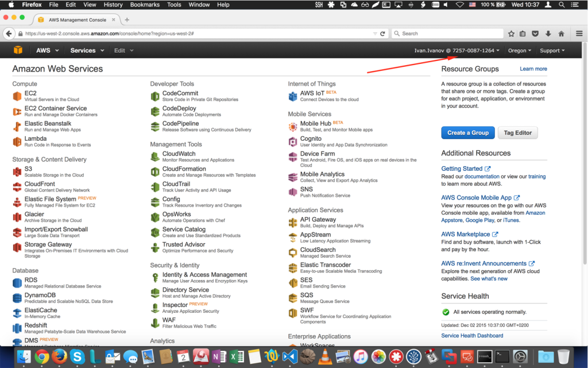Click the See what's new link

pos(489,279)
